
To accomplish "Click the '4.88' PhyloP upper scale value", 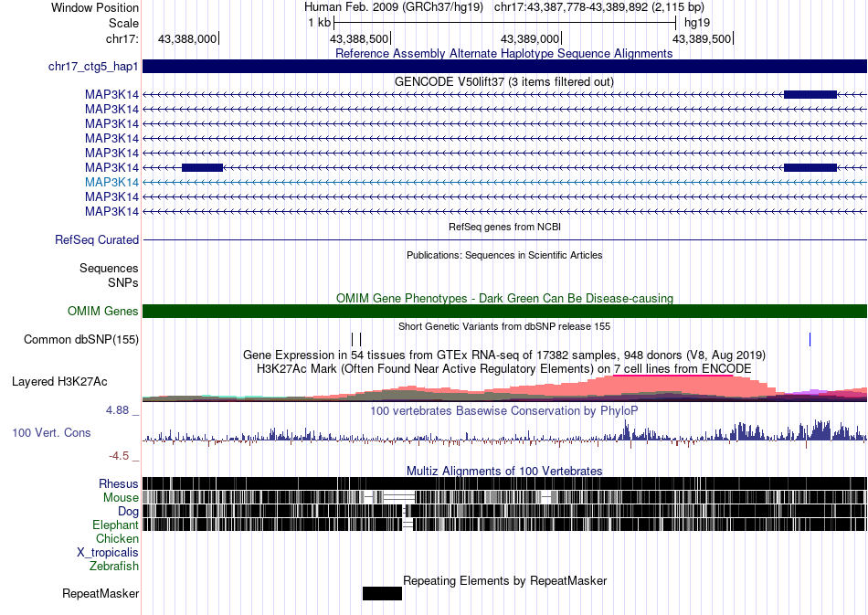I will 117,410.
